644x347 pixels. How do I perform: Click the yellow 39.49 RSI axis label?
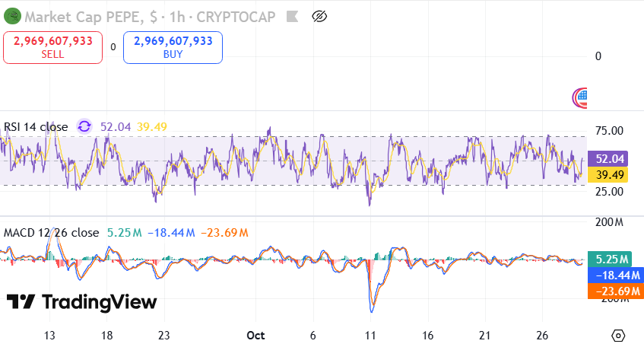[x=610, y=175]
